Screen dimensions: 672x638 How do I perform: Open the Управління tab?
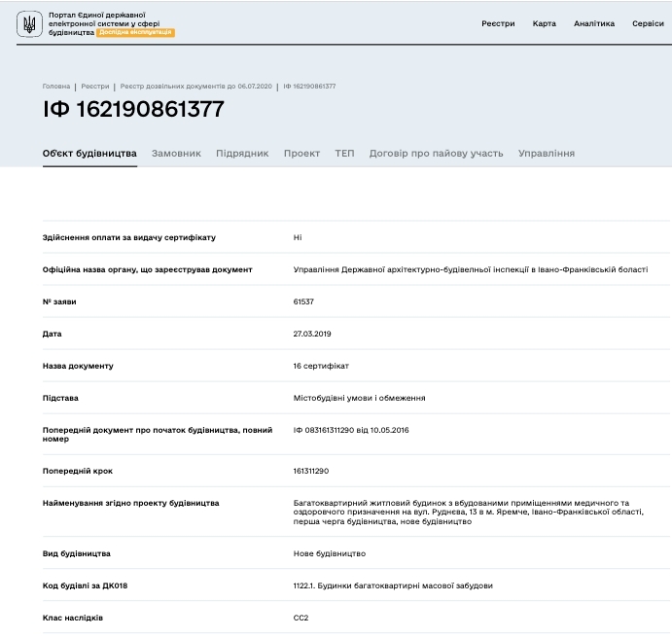(547, 154)
